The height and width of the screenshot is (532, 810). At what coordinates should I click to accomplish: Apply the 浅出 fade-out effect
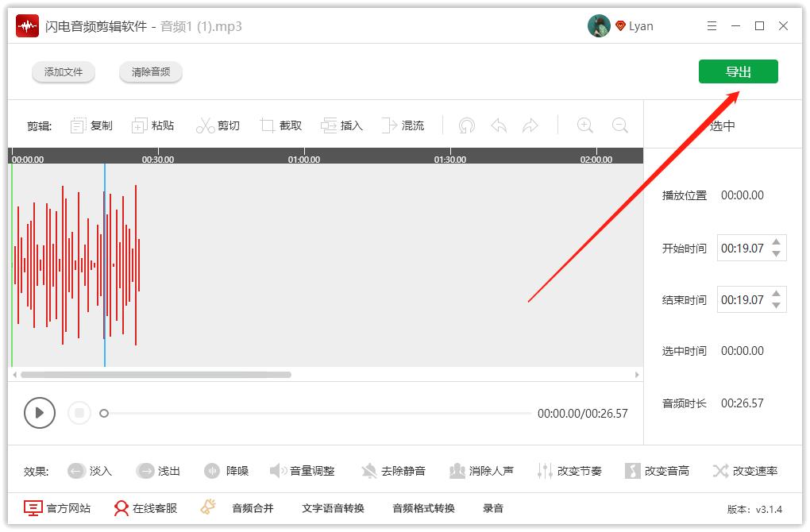(158, 471)
